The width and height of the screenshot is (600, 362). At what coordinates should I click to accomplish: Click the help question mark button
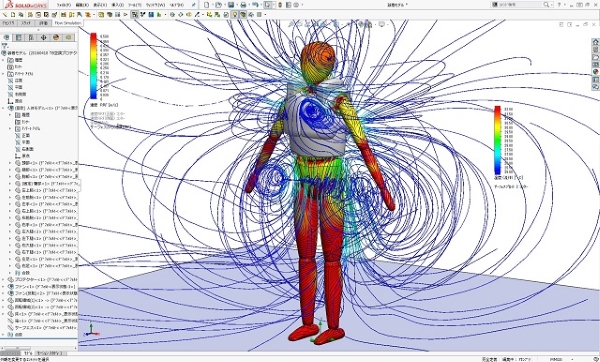559,5
